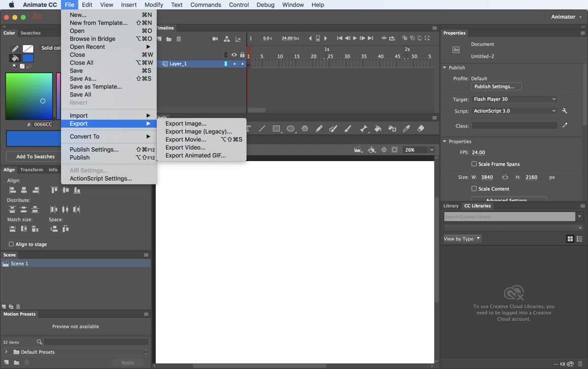Toggle Align to stage option
Viewport: 588px width, 369px height.
[x=10, y=244]
